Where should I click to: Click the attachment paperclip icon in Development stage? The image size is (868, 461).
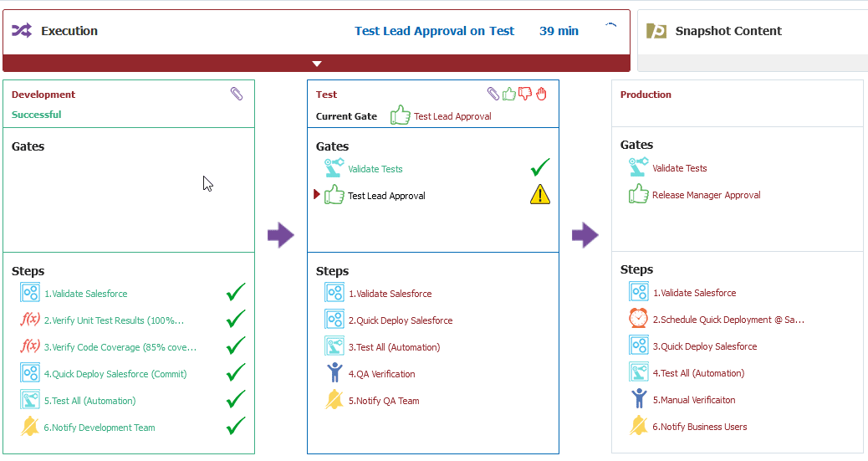click(x=237, y=94)
